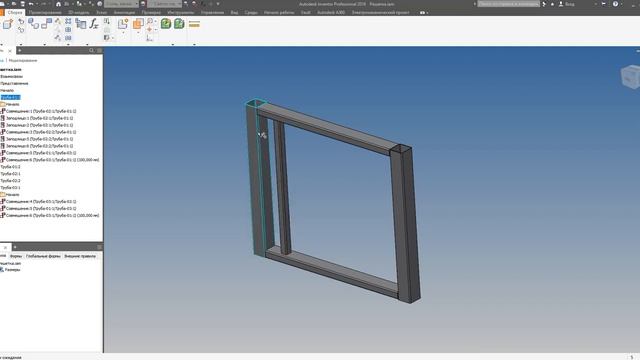Open the Электромеханический проект tab
The image size is (640, 360).
(380, 12)
